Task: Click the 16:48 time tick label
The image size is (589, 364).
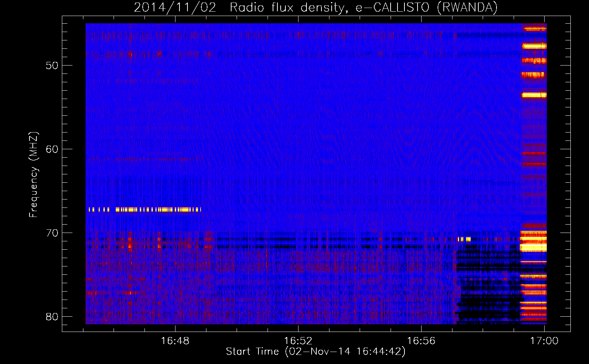Action: [175, 341]
